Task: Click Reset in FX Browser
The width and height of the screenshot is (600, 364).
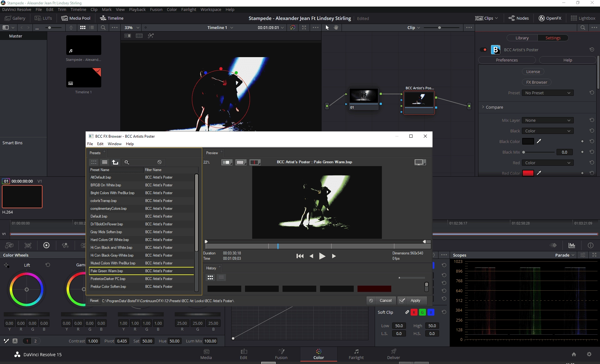Action: pos(94,301)
